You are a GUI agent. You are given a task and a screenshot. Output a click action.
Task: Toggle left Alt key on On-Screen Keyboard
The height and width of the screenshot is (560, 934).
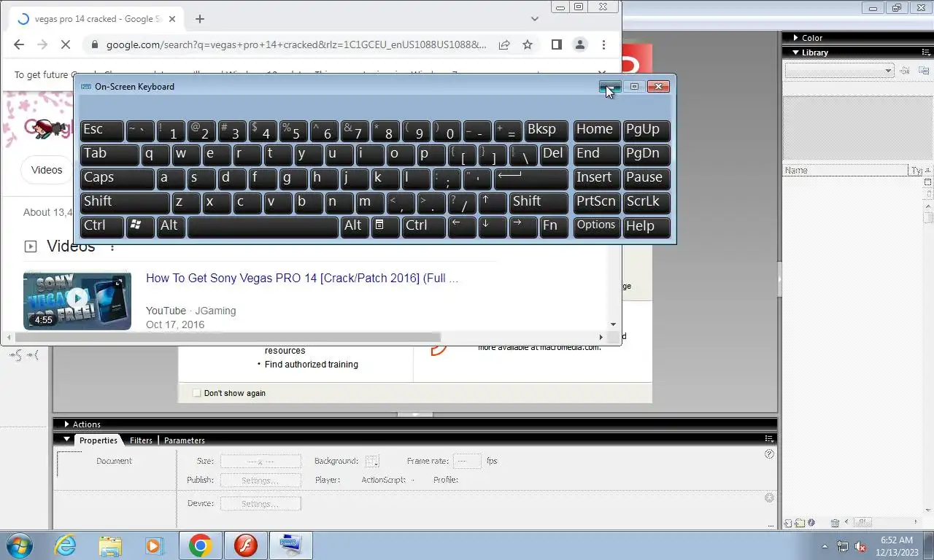[171, 226]
